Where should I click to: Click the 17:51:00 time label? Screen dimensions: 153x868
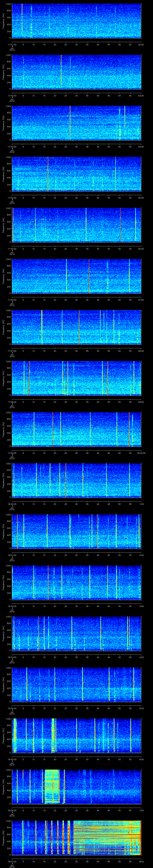12,44
